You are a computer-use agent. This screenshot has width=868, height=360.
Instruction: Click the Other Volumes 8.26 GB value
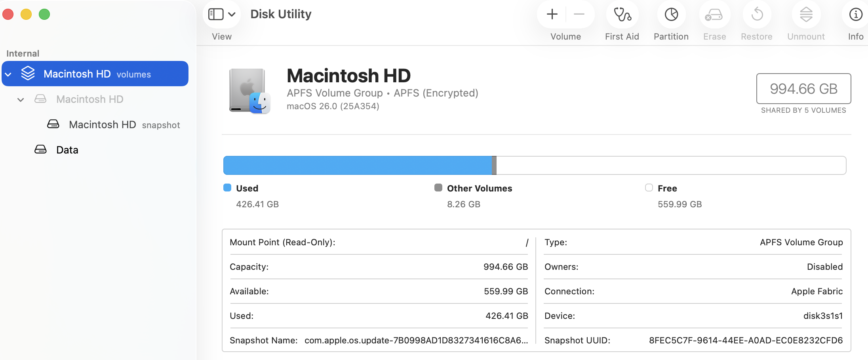(x=464, y=204)
